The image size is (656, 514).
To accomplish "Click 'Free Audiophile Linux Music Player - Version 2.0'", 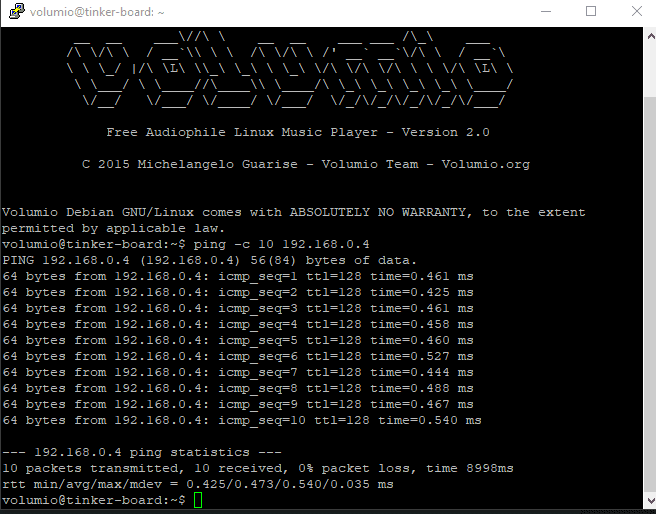I will [298, 132].
